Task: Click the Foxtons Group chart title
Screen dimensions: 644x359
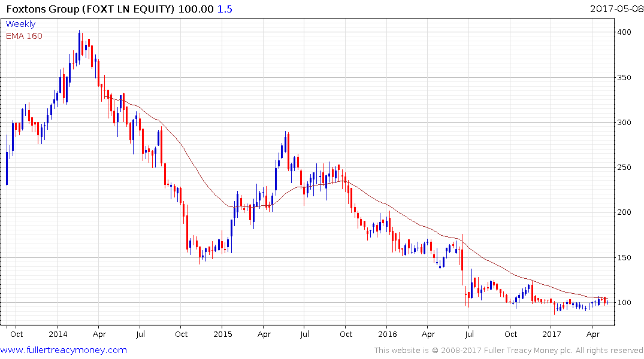Action: point(119,9)
